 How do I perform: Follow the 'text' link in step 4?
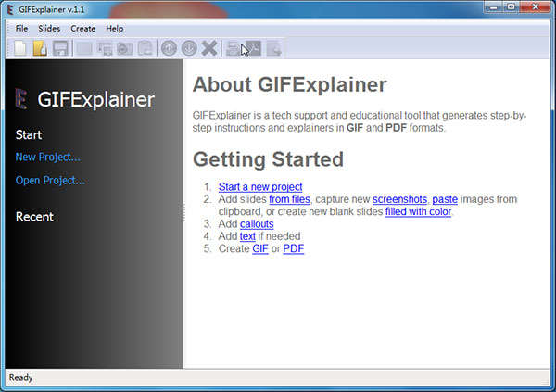click(247, 236)
